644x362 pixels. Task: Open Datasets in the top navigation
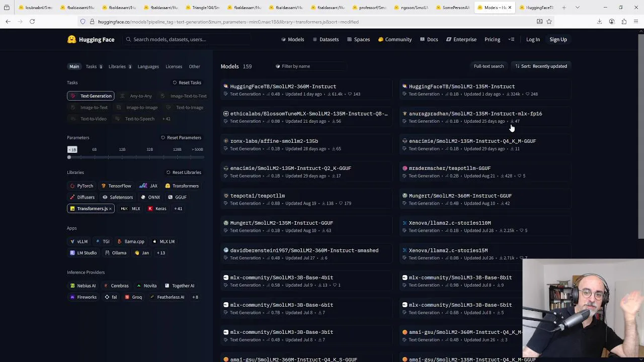point(326,39)
